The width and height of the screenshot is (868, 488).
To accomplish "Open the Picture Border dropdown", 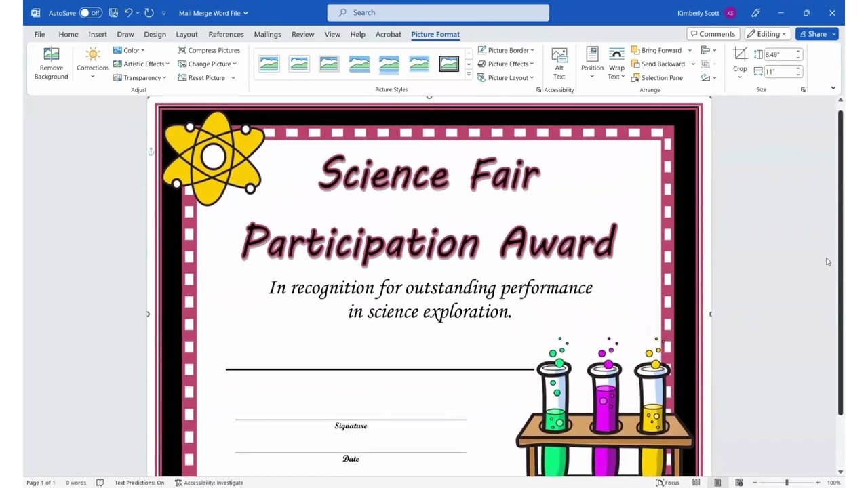I will [506, 50].
